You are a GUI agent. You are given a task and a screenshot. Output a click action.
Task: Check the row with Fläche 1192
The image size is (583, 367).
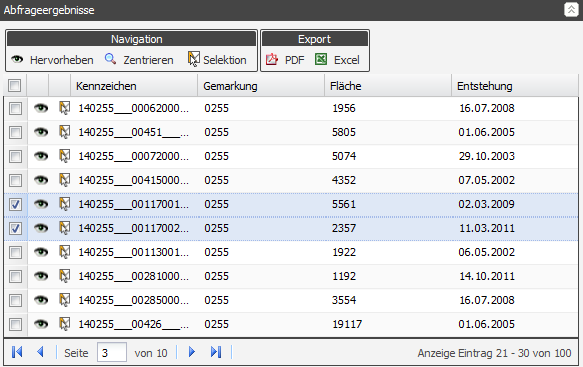[15, 276]
